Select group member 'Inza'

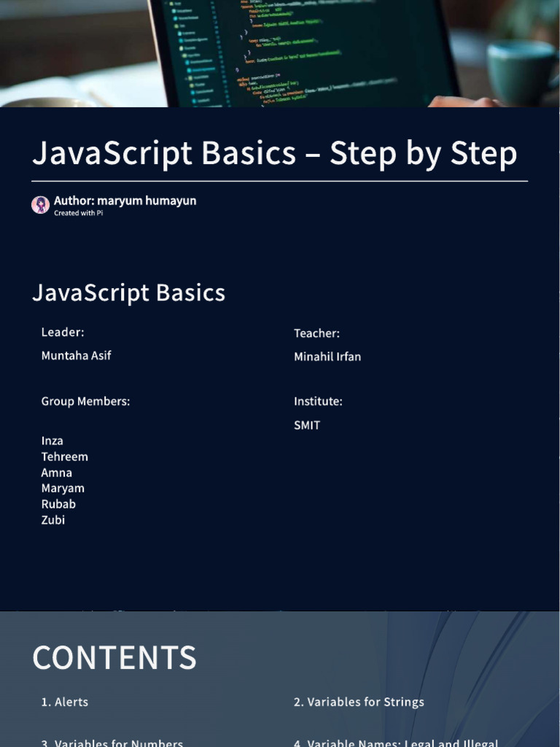52,441
